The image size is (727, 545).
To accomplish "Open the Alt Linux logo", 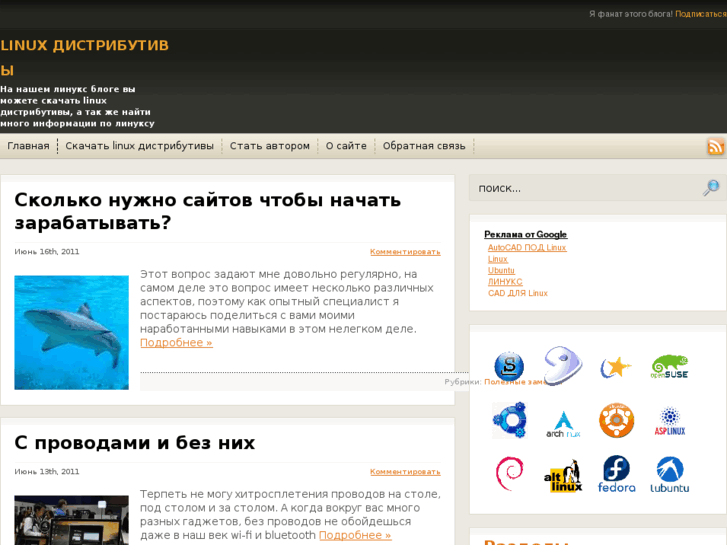I will click(x=563, y=475).
